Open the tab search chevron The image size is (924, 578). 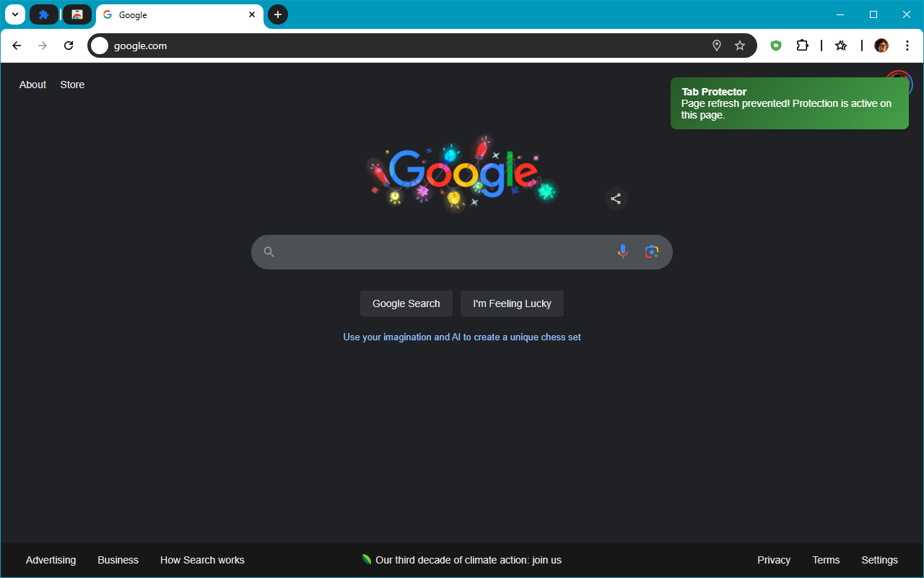point(14,14)
